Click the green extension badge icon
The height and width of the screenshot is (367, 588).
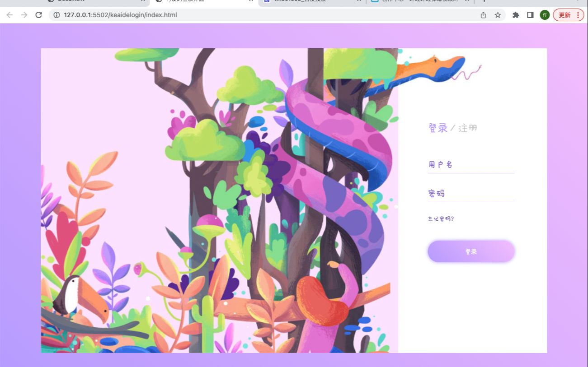point(545,15)
